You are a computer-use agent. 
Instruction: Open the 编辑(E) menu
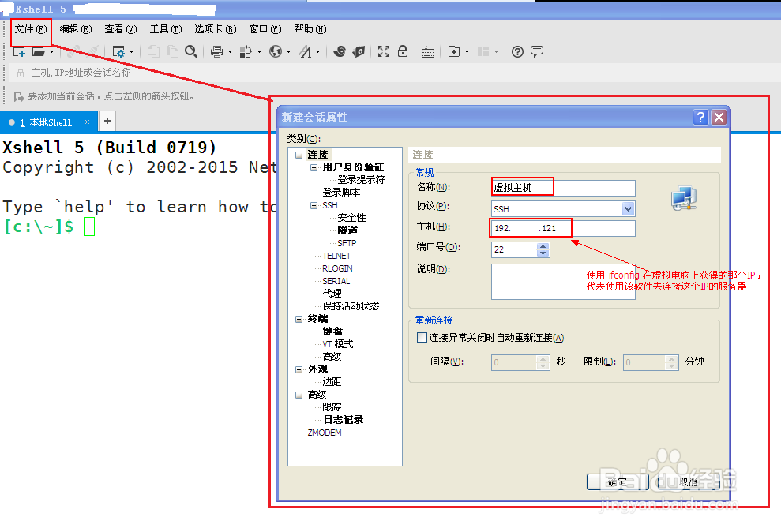click(76, 29)
